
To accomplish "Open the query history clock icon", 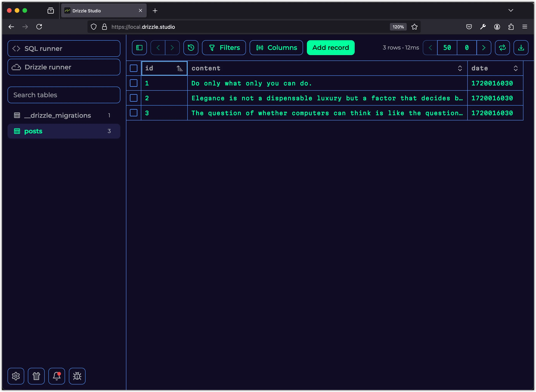I will 191,48.
